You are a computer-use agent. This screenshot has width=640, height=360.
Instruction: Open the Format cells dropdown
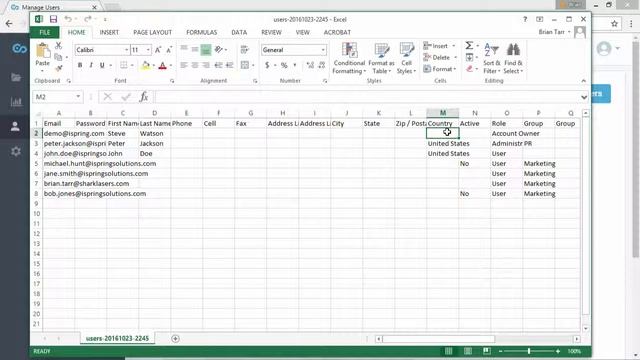pyautogui.click(x=455, y=69)
